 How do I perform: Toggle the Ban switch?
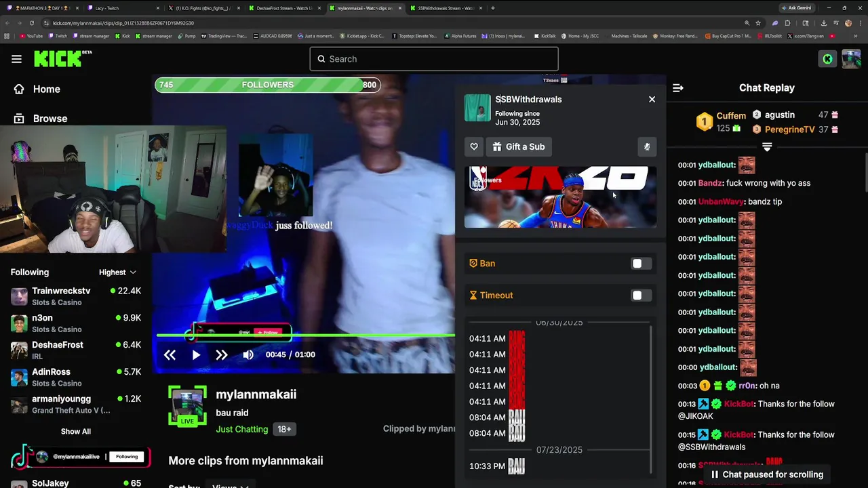(641, 264)
